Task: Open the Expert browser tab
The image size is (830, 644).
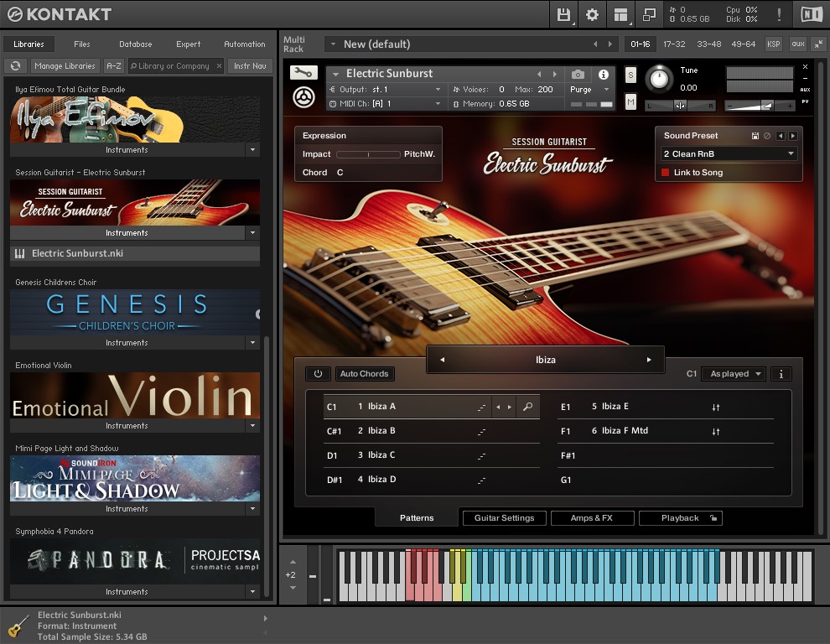Action: point(189,44)
